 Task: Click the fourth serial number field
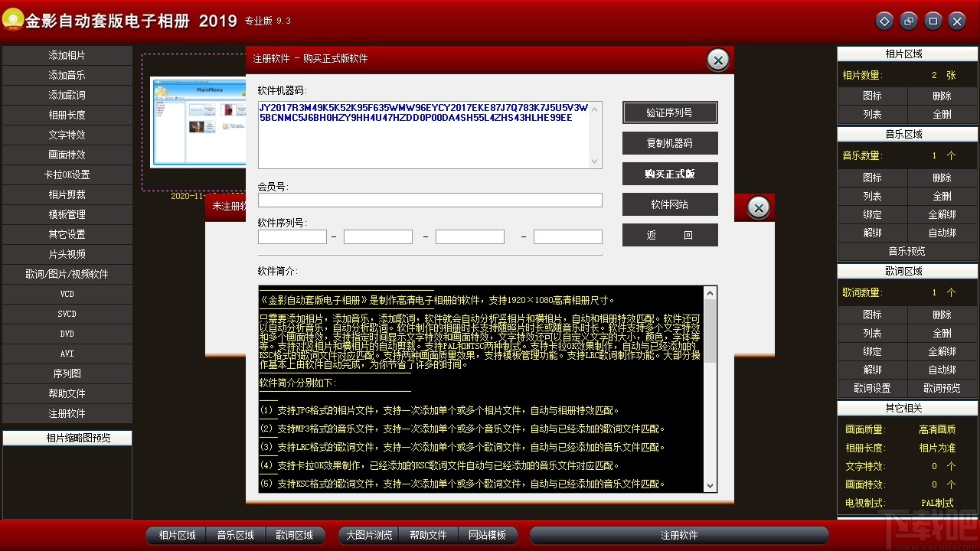click(568, 237)
